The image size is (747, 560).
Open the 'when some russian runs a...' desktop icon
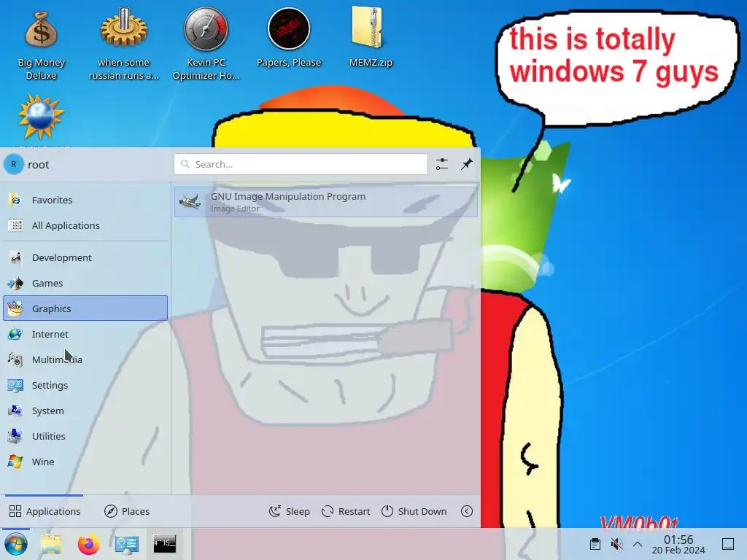(x=123, y=45)
